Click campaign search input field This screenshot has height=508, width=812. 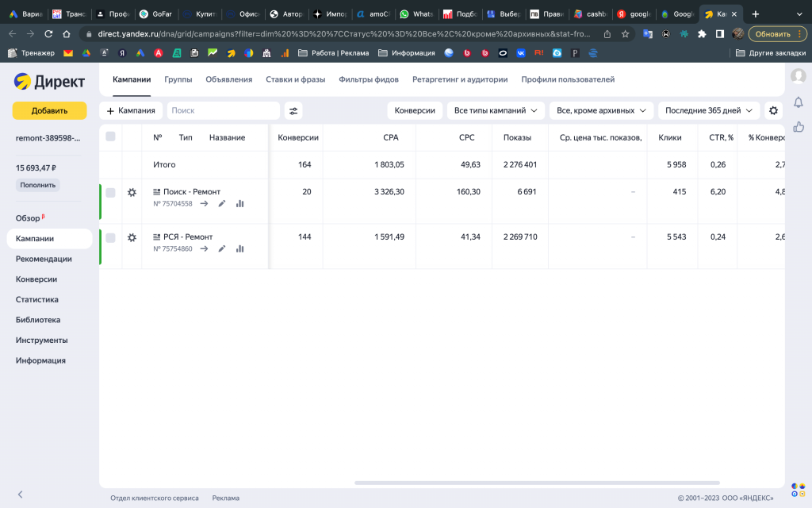click(x=224, y=111)
